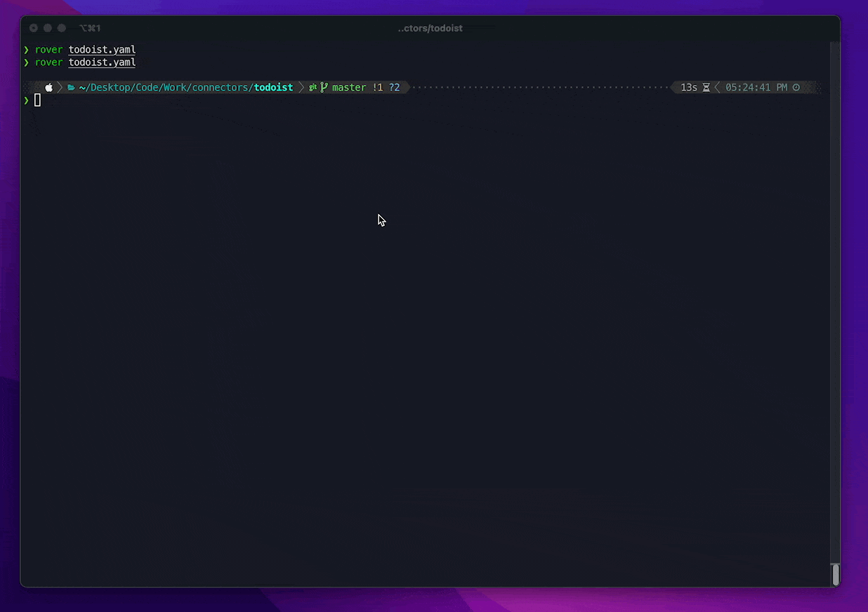The height and width of the screenshot is (612, 868).
Task: Click the ?2 untracked files indicator
Action: point(395,88)
